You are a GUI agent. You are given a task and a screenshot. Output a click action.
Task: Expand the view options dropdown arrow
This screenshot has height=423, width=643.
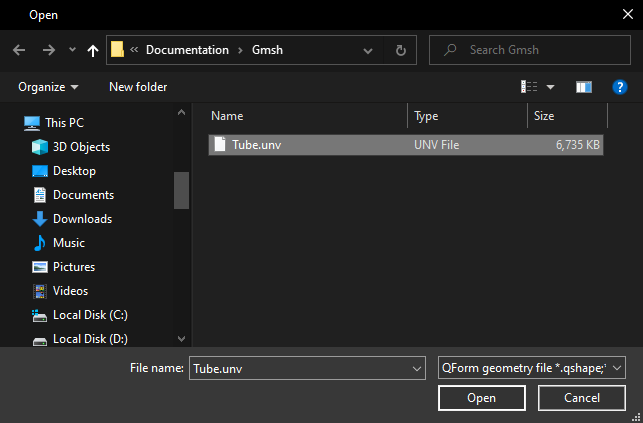pyautogui.click(x=550, y=87)
